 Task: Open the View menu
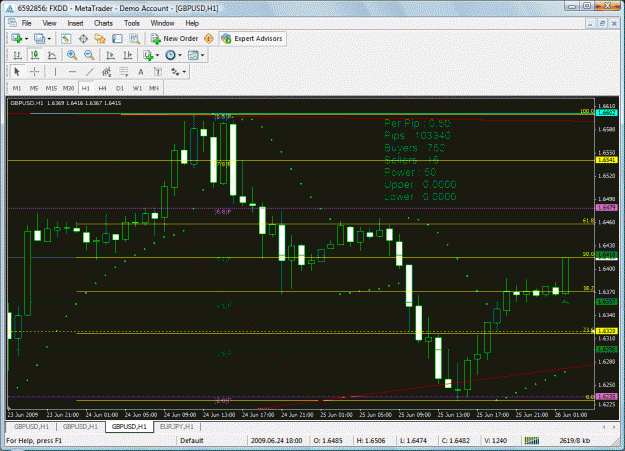coord(49,23)
